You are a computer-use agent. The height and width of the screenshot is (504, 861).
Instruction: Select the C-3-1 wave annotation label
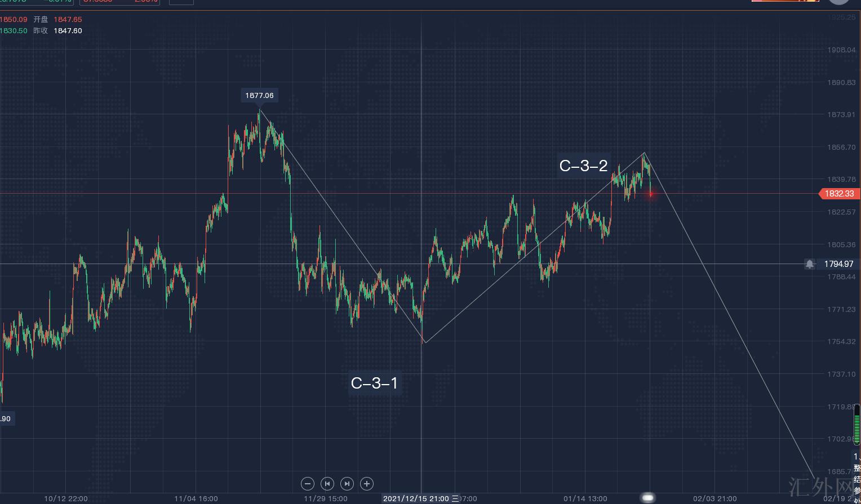click(x=374, y=383)
